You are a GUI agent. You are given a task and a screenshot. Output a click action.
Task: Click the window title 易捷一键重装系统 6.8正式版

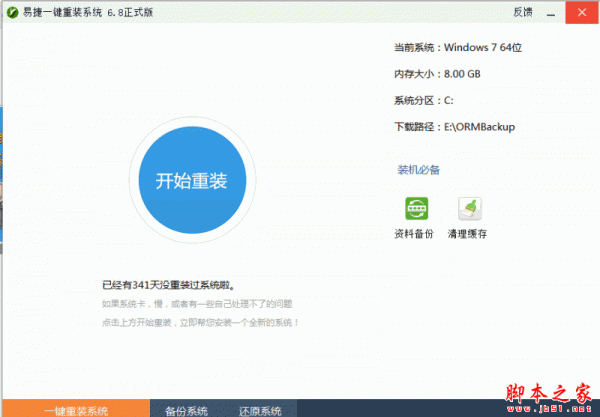[x=88, y=12]
